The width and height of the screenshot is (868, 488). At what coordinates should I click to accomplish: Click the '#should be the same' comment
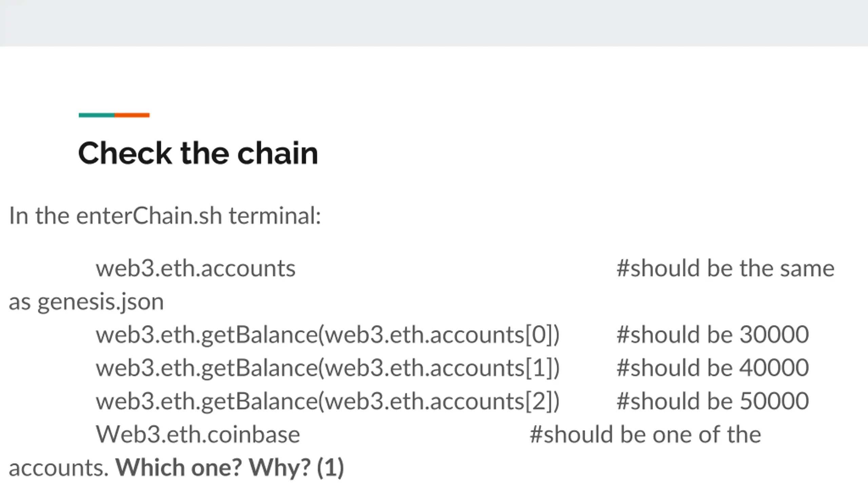[725, 268]
